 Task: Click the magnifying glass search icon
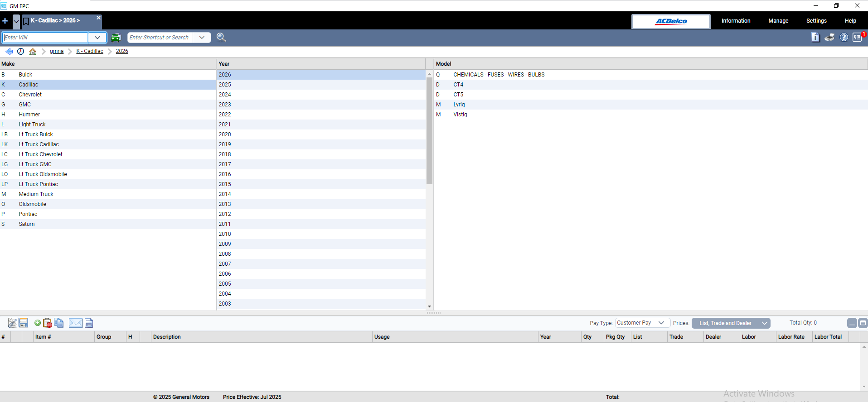coord(221,38)
